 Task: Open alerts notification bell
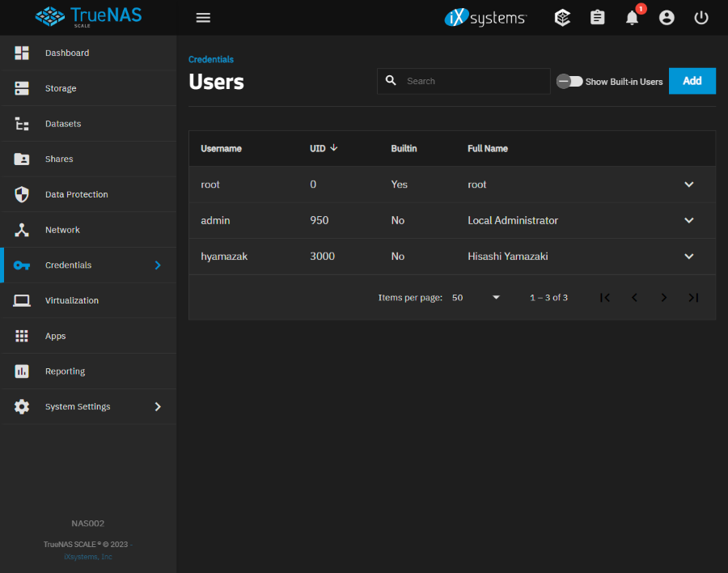coord(632,18)
